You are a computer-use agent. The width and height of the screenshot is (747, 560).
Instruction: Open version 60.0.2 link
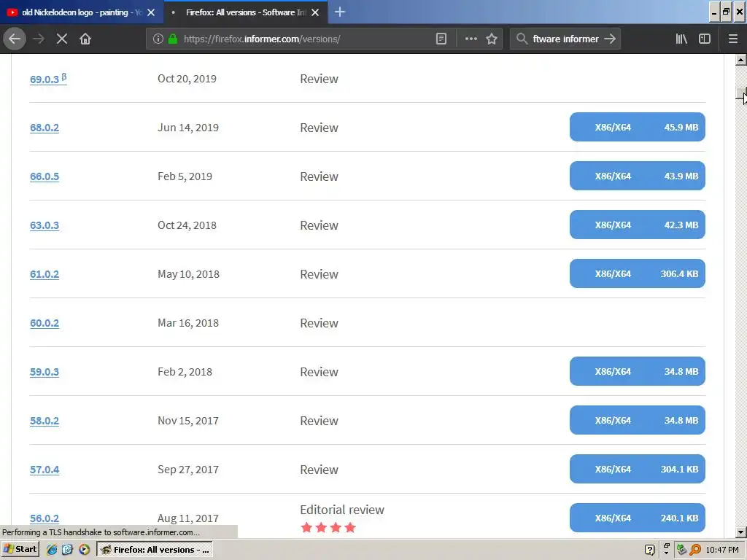pos(44,323)
